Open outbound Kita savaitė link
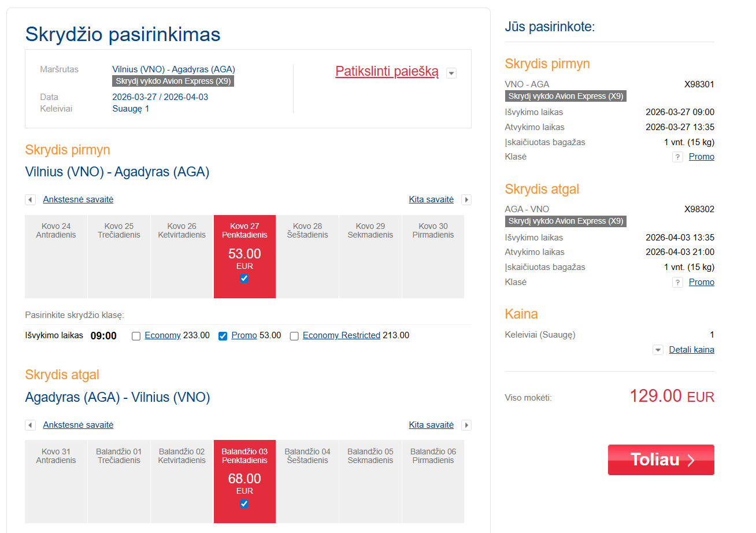Screen dimensions: 756x533 [431, 199]
